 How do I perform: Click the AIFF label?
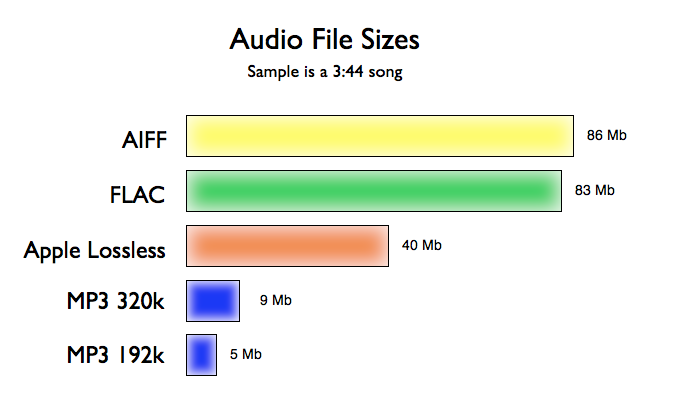click(x=145, y=140)
